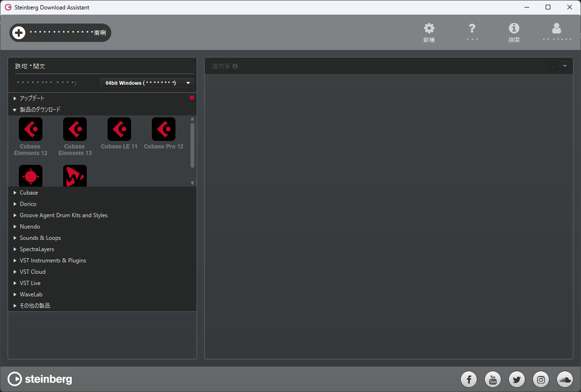Viewport: 581px width, 392px height.
Task: Expand the VST Live category
Action: (x=102, y=283)
